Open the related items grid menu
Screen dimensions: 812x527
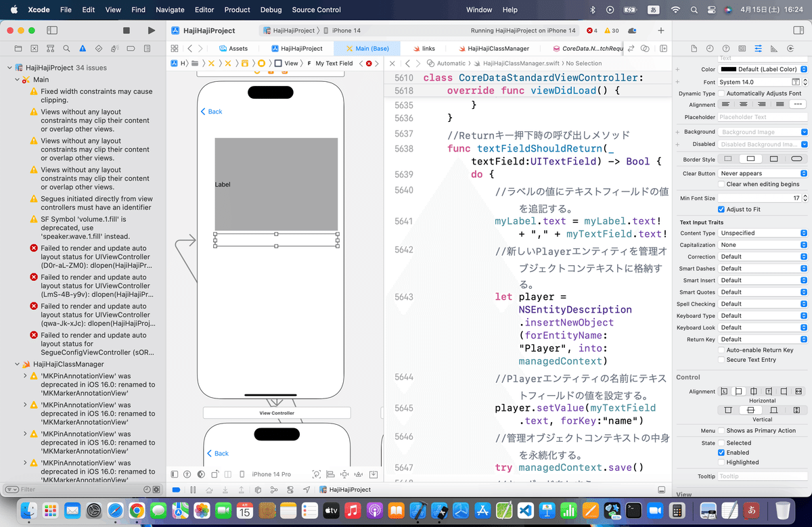[x=175, y=49]
